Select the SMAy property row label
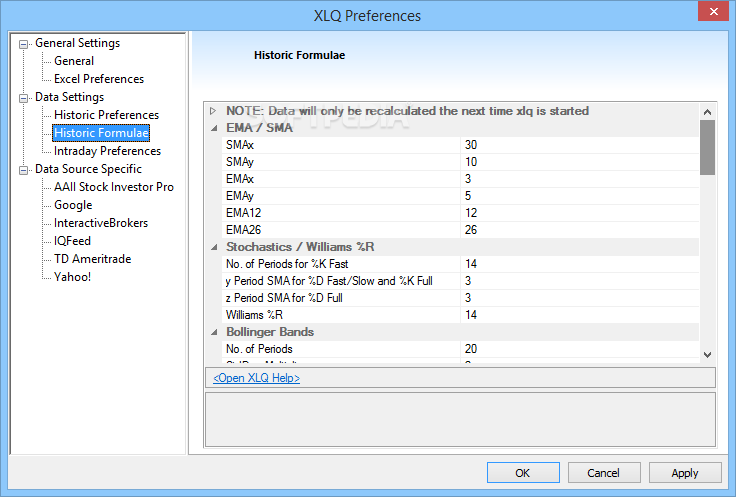736x497 pixels. 240,162
